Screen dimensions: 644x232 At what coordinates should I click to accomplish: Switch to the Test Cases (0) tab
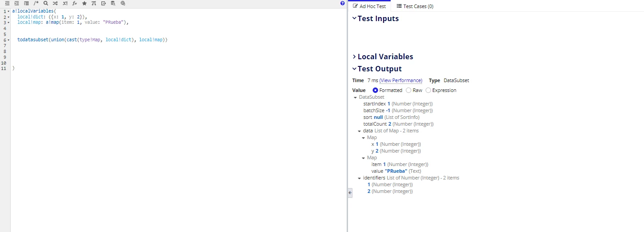click(415, 6)
